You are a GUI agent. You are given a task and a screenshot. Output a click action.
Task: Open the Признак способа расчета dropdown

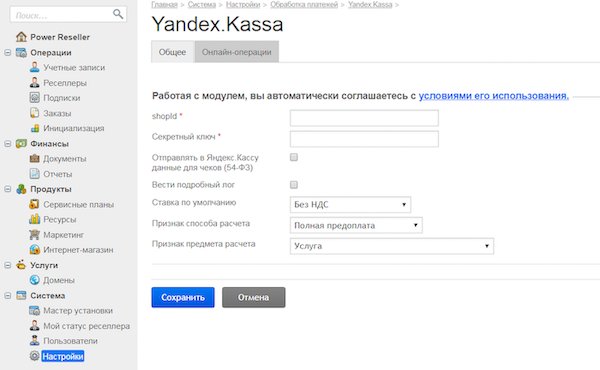click(x=356, y=225)
